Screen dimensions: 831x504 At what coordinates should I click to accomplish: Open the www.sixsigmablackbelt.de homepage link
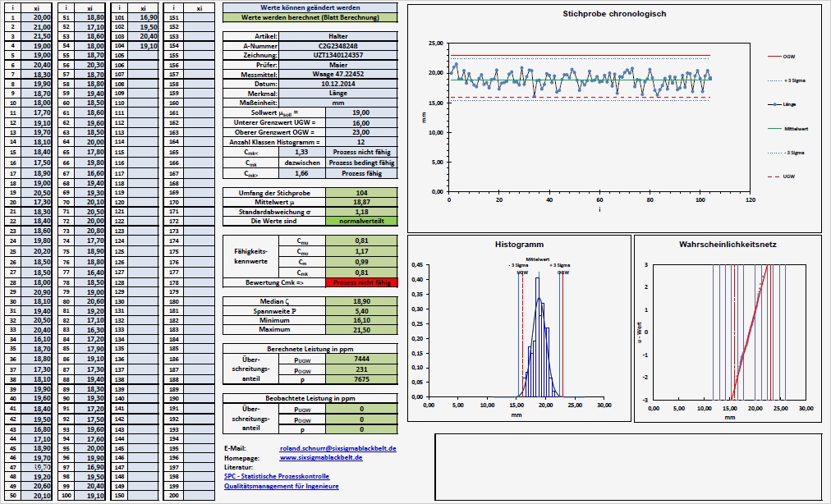(320, 457)
